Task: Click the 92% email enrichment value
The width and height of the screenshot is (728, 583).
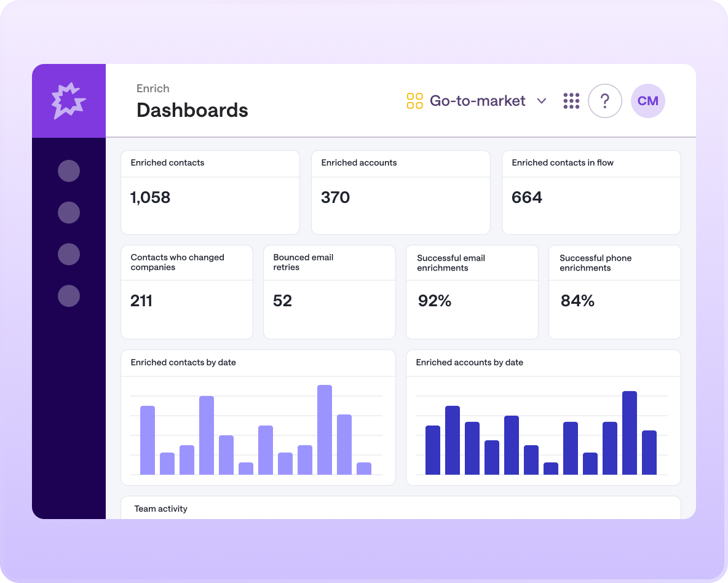Action: click(x=435, y=301)
